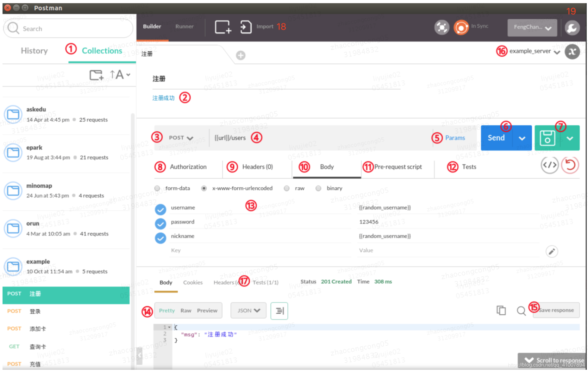Viewport: 588px width, 371px height.
Task: Switch to the Runner view
Action: pos(184,27)
